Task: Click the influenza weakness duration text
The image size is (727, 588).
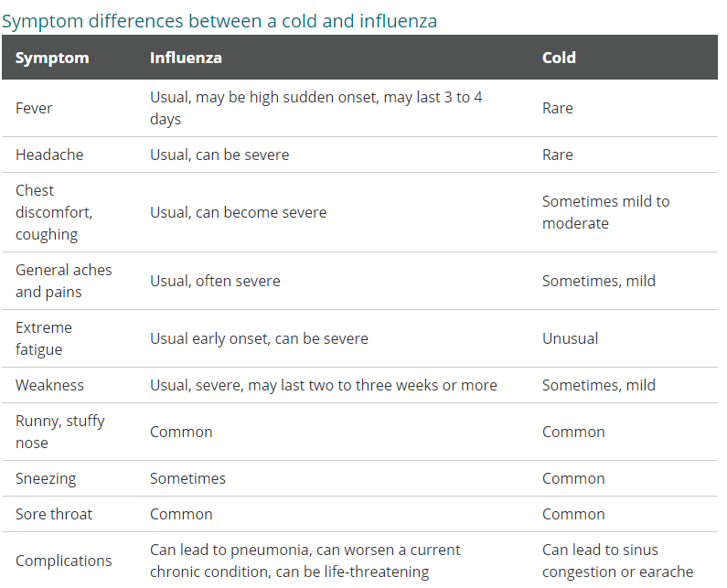Action: click(323, 385)
